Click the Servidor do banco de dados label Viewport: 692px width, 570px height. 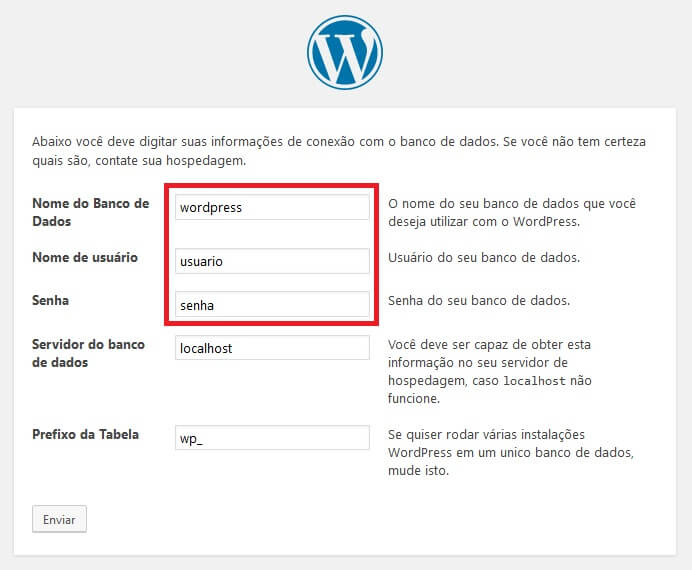pos(88,353)
